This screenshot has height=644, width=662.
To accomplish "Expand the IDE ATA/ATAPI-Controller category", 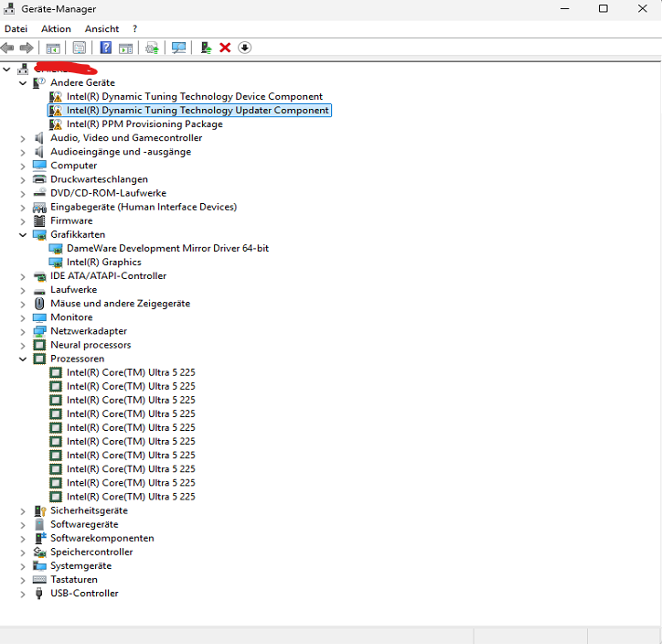I will (23, 276).
